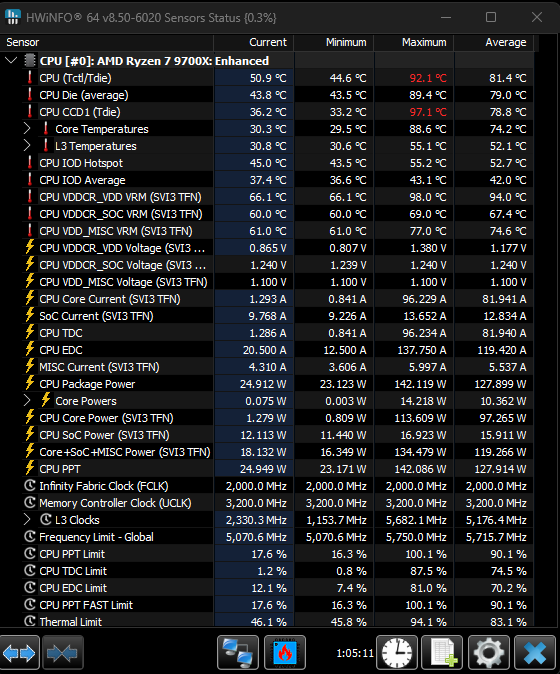Image resolution: width=560 pixels, height=674 pixels.
Task: Click the clock icon beside Frequency Limit - Global
Action: [x=30, y=536]
